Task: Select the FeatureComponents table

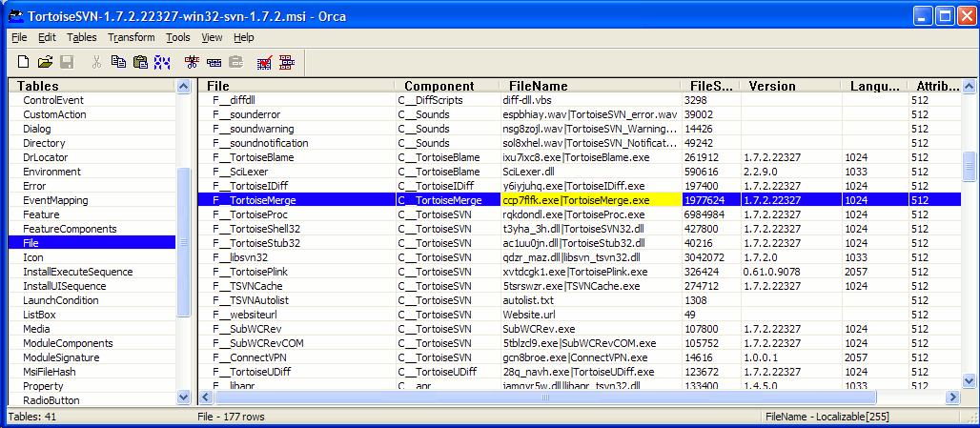Action: coord(92,229)
